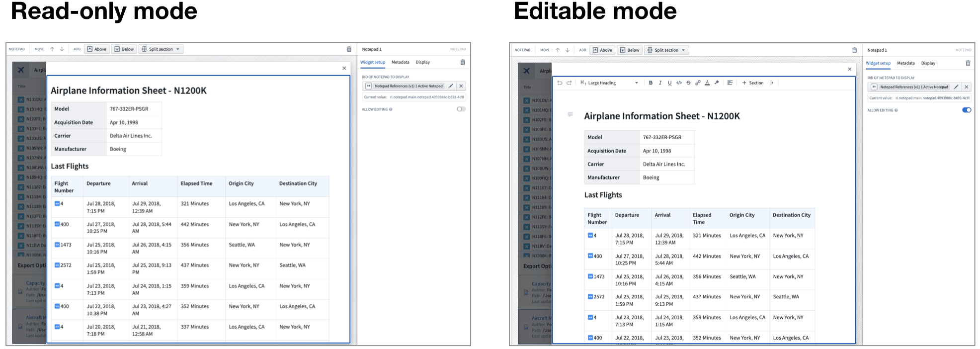980x349 pixels.
Task: Edit the notepad reference in Editable panel
Action: (956, 87)
